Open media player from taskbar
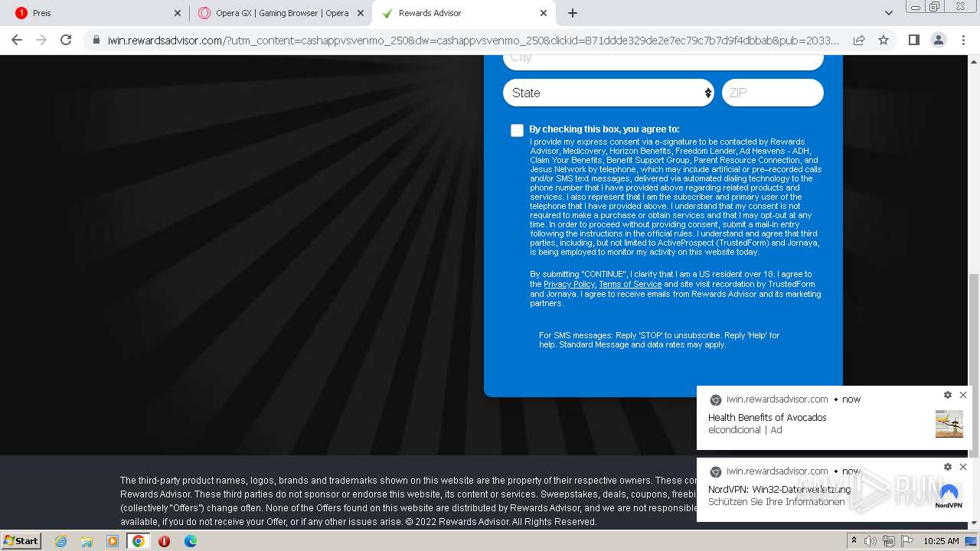 pyautogui.click(x=113, y=541)
